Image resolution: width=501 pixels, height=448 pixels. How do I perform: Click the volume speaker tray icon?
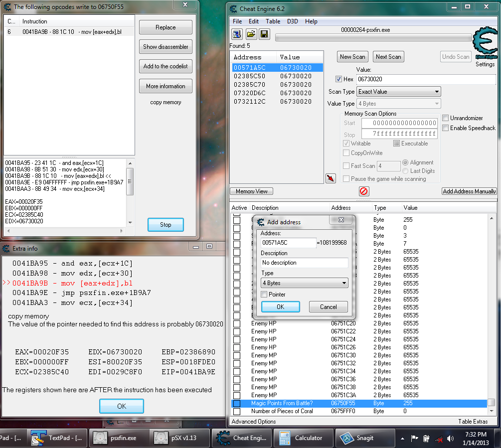point(451,439)
